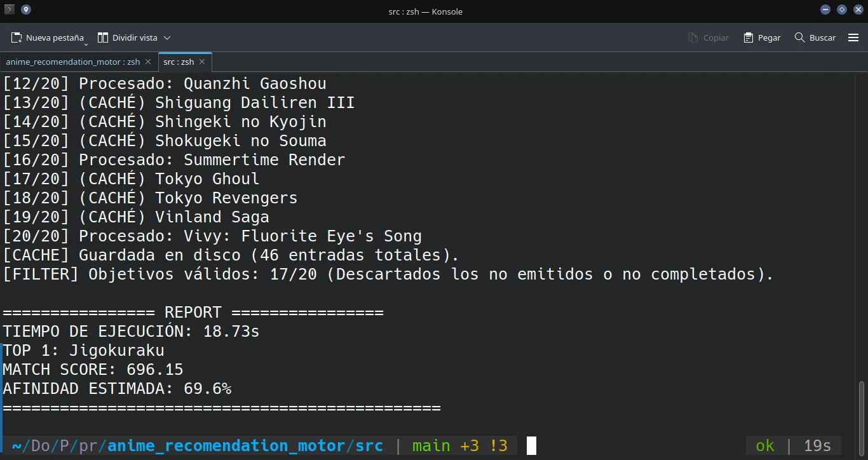Switch to anime_recomendation_motor : zsh tab
The image size is (868, 460).
click(x=72, y=62)
